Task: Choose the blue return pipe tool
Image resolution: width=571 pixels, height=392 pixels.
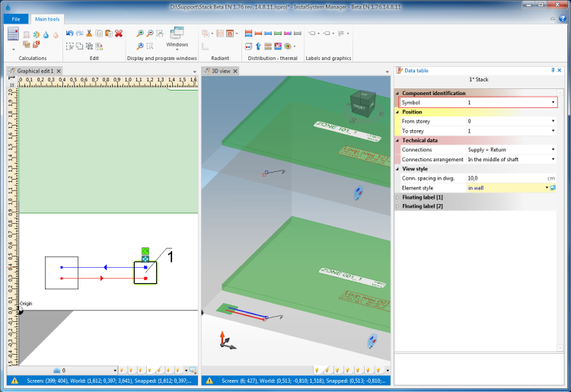Action: [268, 33]
